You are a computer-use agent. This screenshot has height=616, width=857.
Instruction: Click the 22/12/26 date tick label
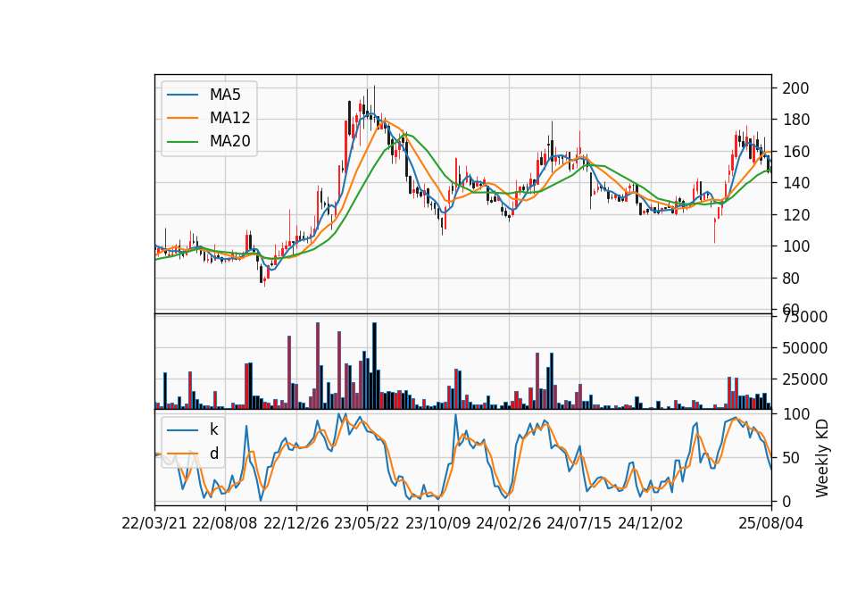pyautogui.click(x=296, y=523)
